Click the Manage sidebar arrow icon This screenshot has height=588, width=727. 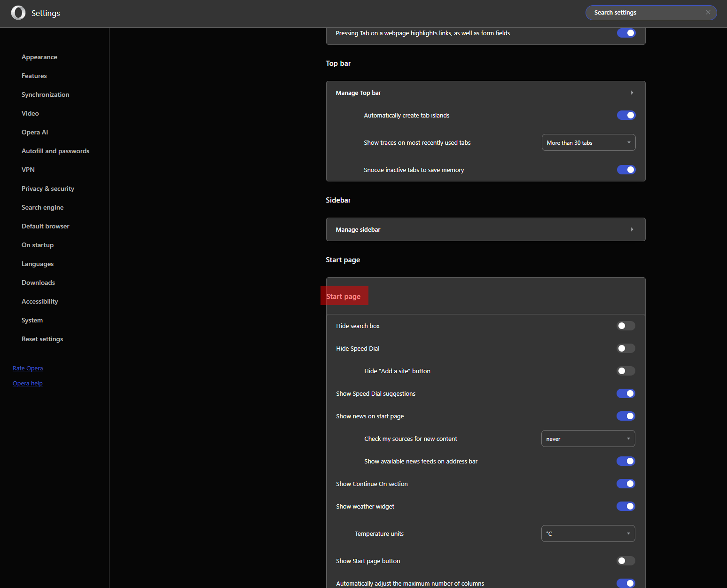coord(632,230)
